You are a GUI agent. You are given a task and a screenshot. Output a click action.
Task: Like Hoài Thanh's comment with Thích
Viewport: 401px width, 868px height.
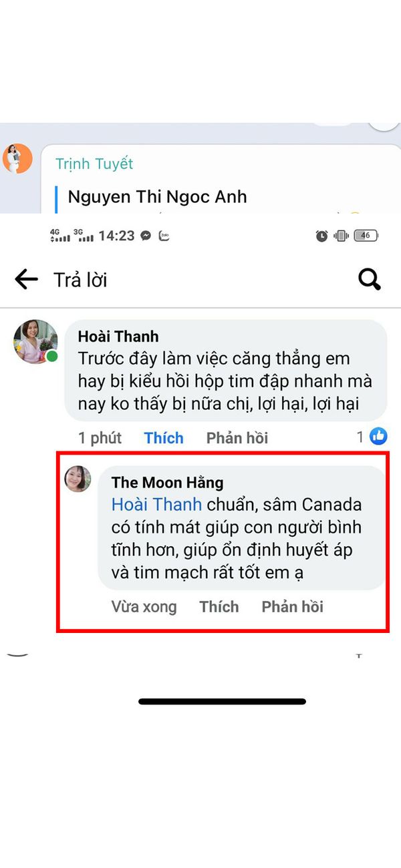(164, 438)
